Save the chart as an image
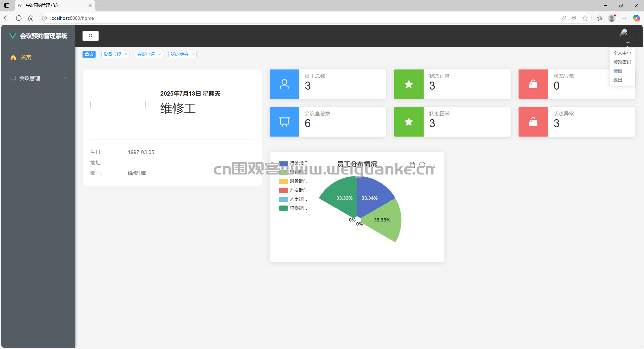 tap(432, 165)
